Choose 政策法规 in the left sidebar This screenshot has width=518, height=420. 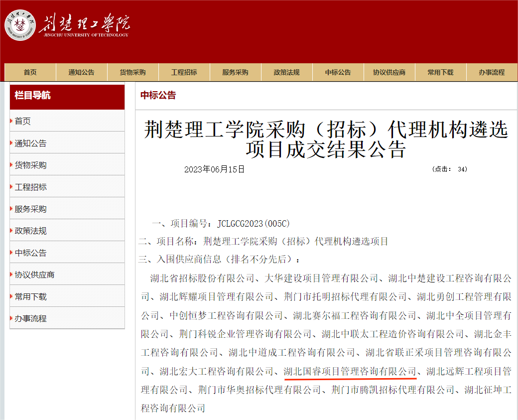pyautogui.click(x=67, y=231)
